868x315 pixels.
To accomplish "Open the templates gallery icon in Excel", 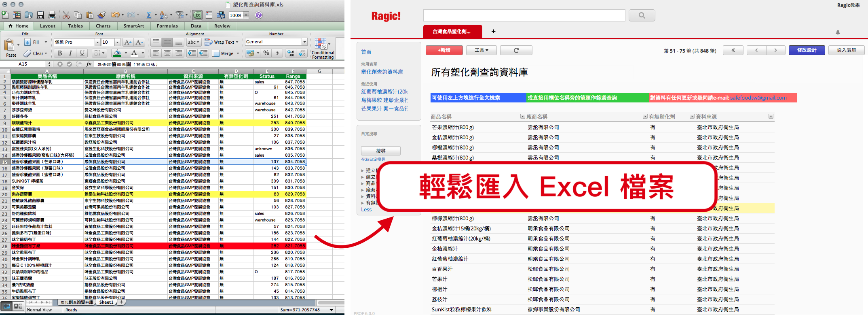I will point(17,15).
